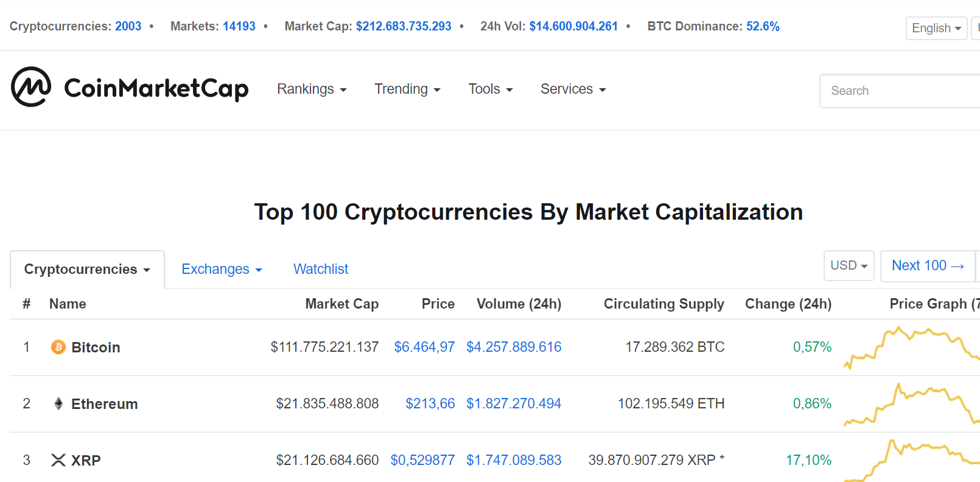Open the Rankings dropdown menu
Viewport: 980px width, 482px height.
(312, 89)
